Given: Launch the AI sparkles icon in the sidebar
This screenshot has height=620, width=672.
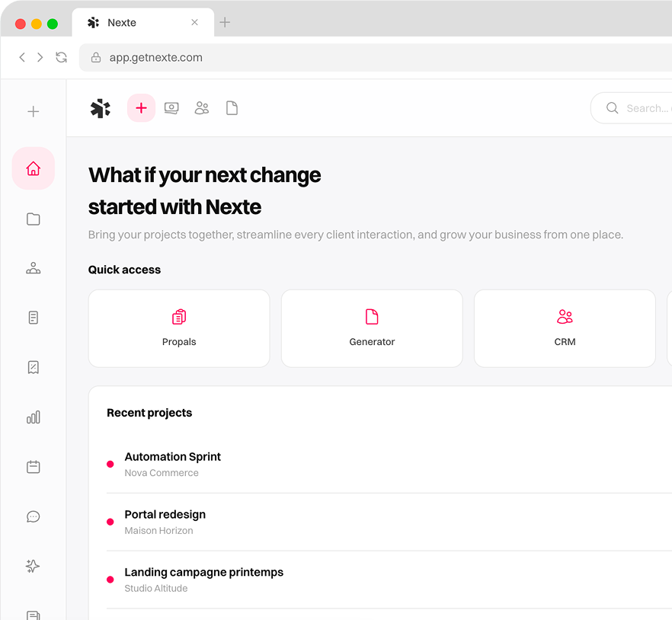Looking at the screenshot, I should tap(33, 566).
